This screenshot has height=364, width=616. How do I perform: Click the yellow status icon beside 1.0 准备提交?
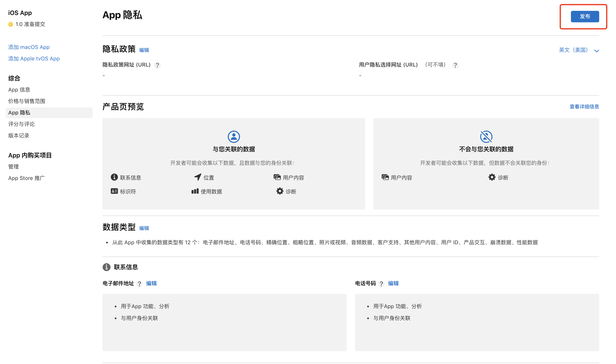click(11, 24)
